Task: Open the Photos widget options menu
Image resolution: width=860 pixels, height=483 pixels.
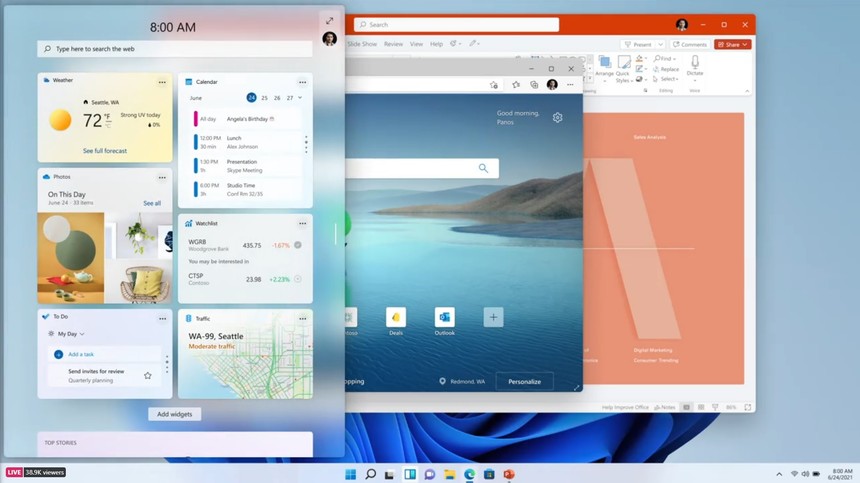Action: click(162, 178)
